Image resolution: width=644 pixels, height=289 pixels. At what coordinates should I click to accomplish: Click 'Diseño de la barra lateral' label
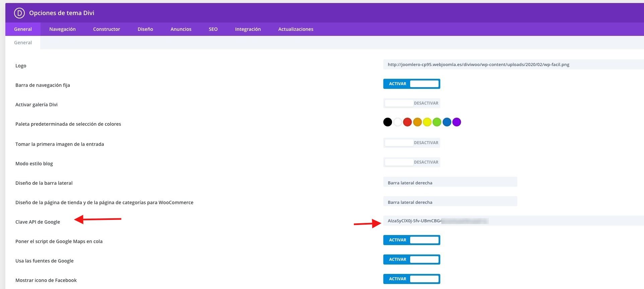[x=44, y=183]
